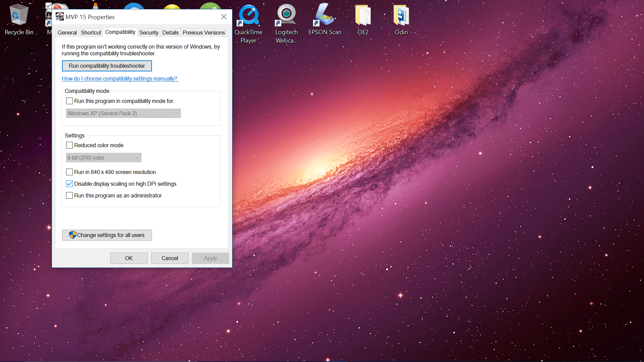Open Windows XP (Service Pack 2) dropdown
The width and height of the screenshot is (644, 362).
123,113
